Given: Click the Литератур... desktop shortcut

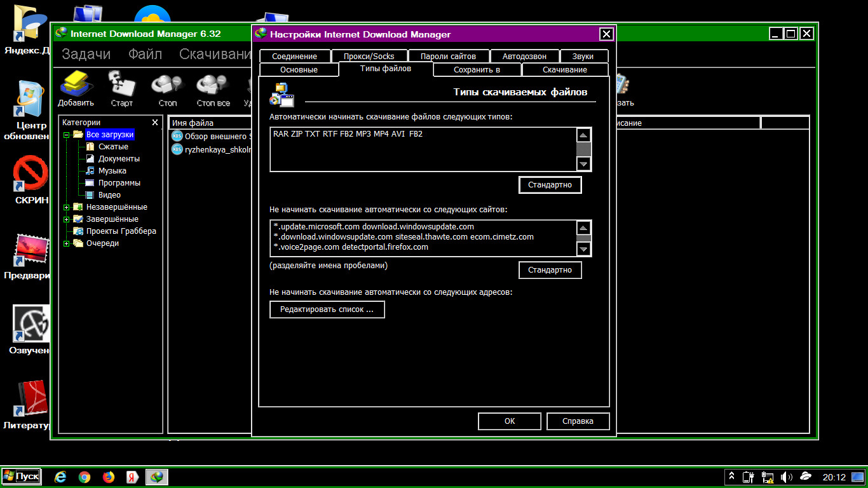Looking at the screenshot, I should tap(27, 405).
